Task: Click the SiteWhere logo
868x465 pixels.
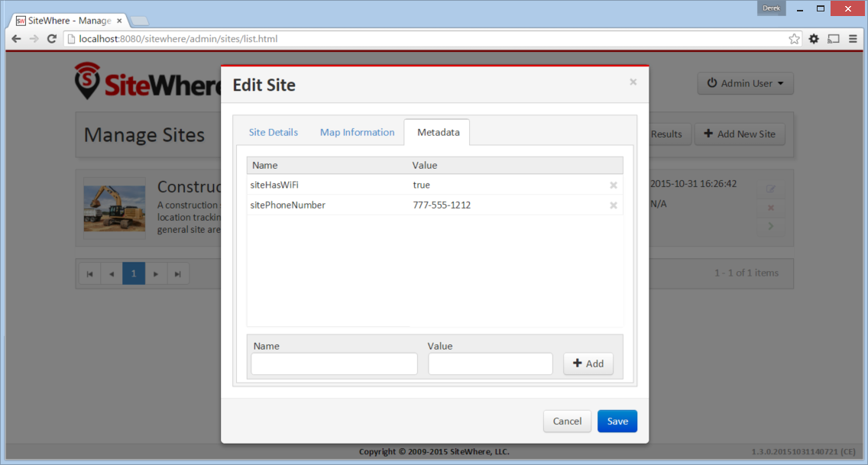Action: pyautogui.click(x=147, y=81)
